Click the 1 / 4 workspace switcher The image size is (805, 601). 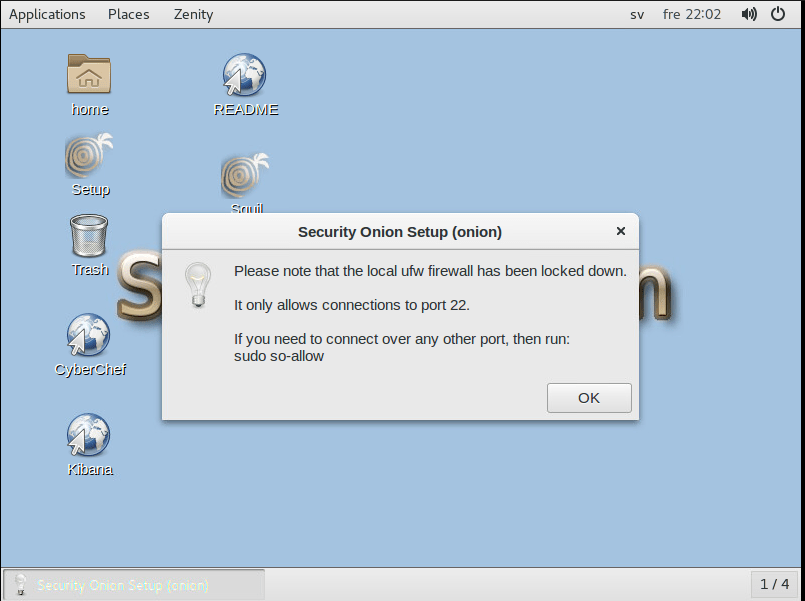pos(774,584)
